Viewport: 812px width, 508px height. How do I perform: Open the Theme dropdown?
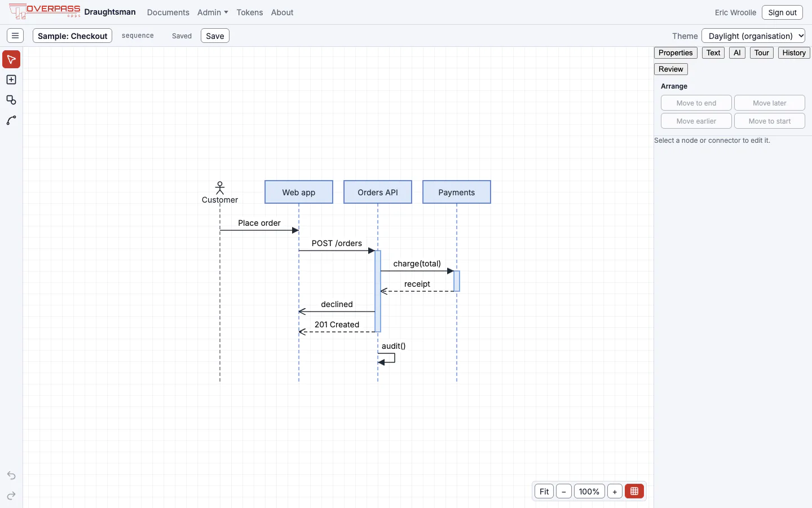[x=753, y=36]
